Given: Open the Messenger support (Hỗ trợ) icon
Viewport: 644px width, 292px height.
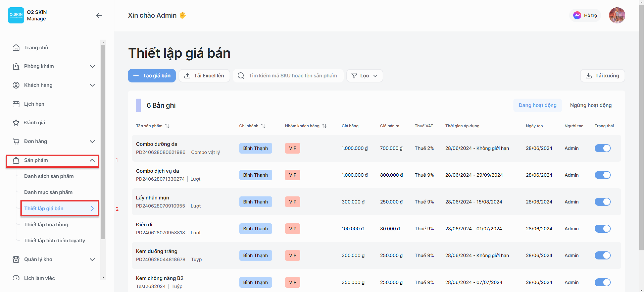Looking at the screenshot, I should [577, 15].
